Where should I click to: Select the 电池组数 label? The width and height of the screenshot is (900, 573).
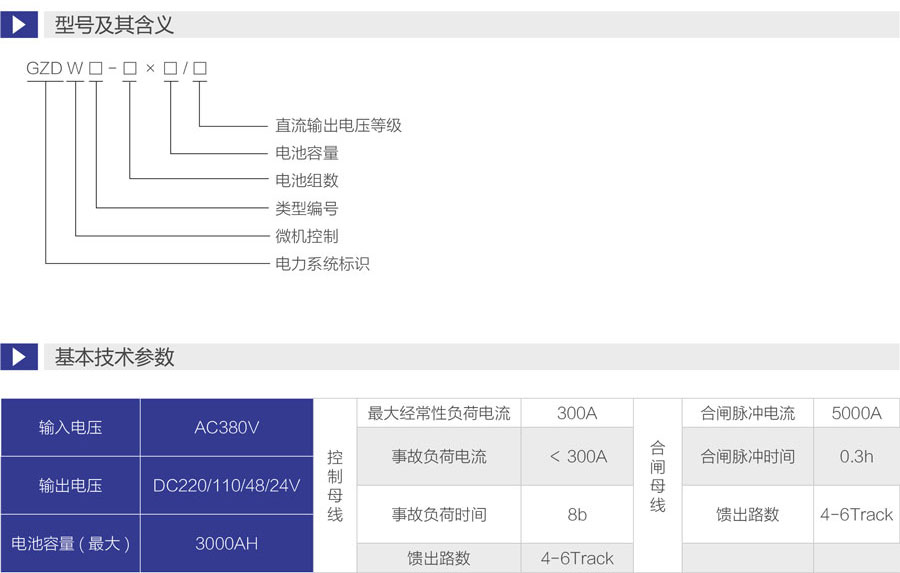click(x=307, y=181)
